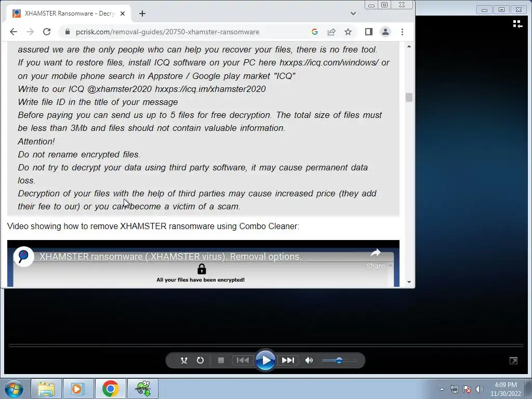
Task: Open the XHAMSTER ransomware video title
Action: (x=170, y=257)
